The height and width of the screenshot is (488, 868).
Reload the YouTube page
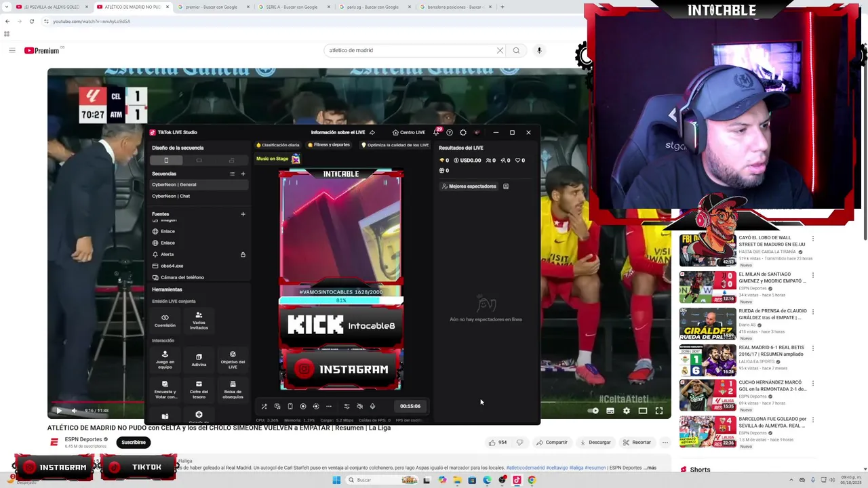tap(31, 21)
